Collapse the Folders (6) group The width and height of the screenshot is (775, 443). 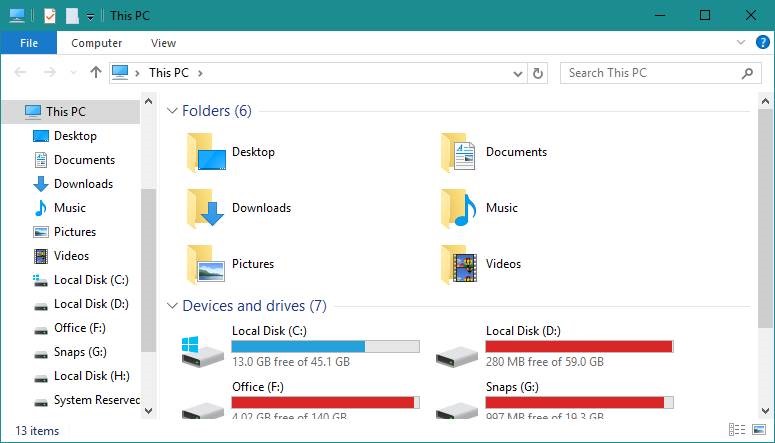click(172, 111)
